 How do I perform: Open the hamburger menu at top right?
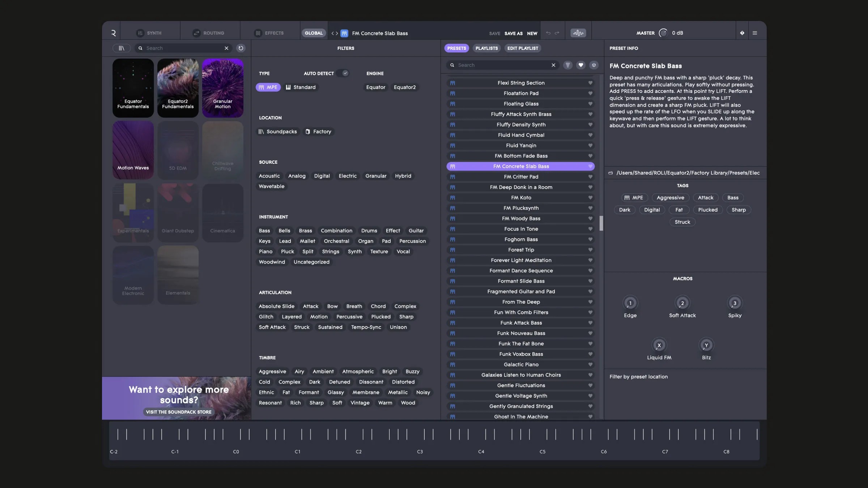pyautogui.click(x=755, y=33)
